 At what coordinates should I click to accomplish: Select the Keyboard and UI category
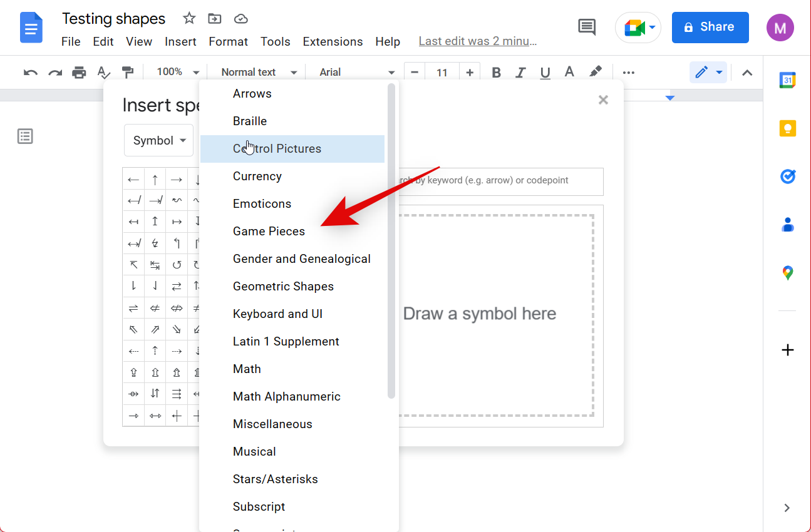[x=292, y=314]
